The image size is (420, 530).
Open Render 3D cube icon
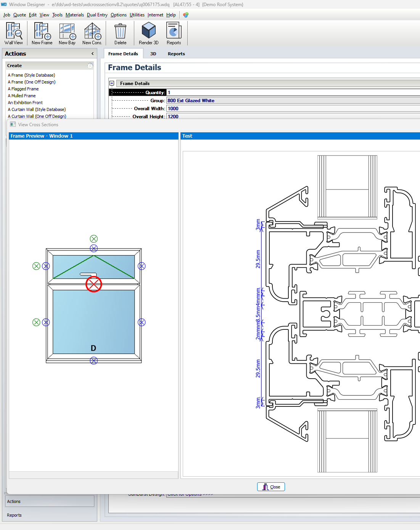tap(149, 34)
